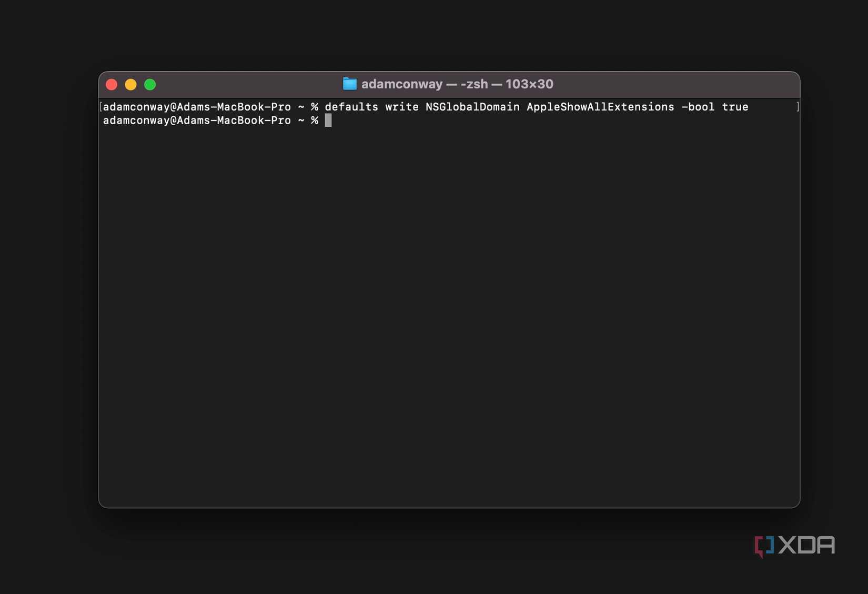Viewport: 868px width, 594px height.
Task: Click the first line prompt 'adamconway@Adams-MacBook-Pro'
Action: pyautogui.click(x=197, y=107)
